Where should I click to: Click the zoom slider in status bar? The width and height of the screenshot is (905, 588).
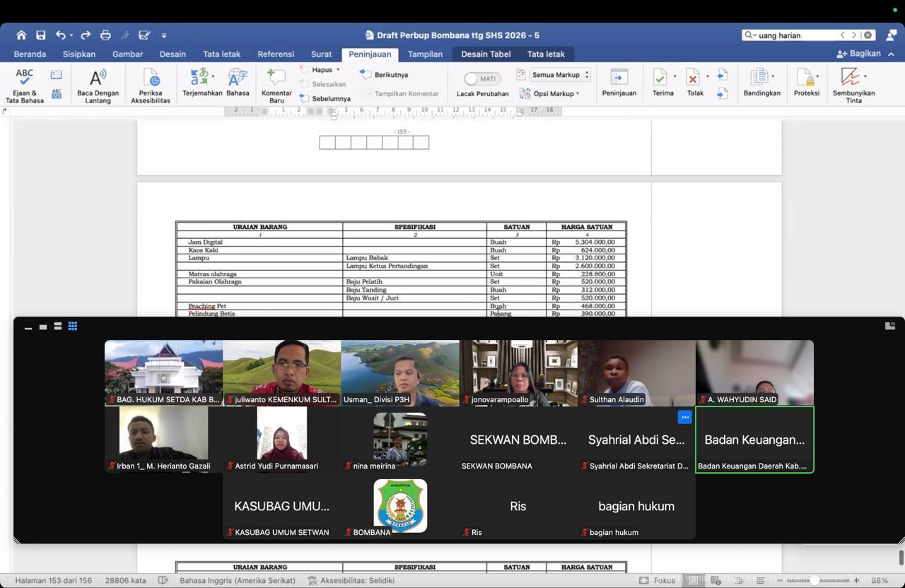click(x=814, y=580)
